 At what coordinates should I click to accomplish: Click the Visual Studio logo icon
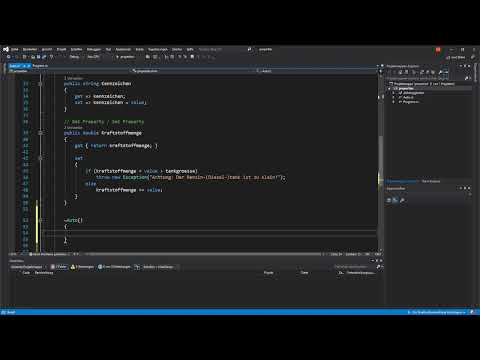(x=6, y=49)
